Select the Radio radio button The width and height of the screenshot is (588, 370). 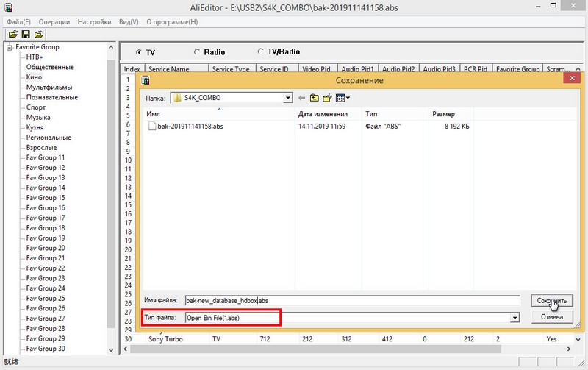coord(196,51)
